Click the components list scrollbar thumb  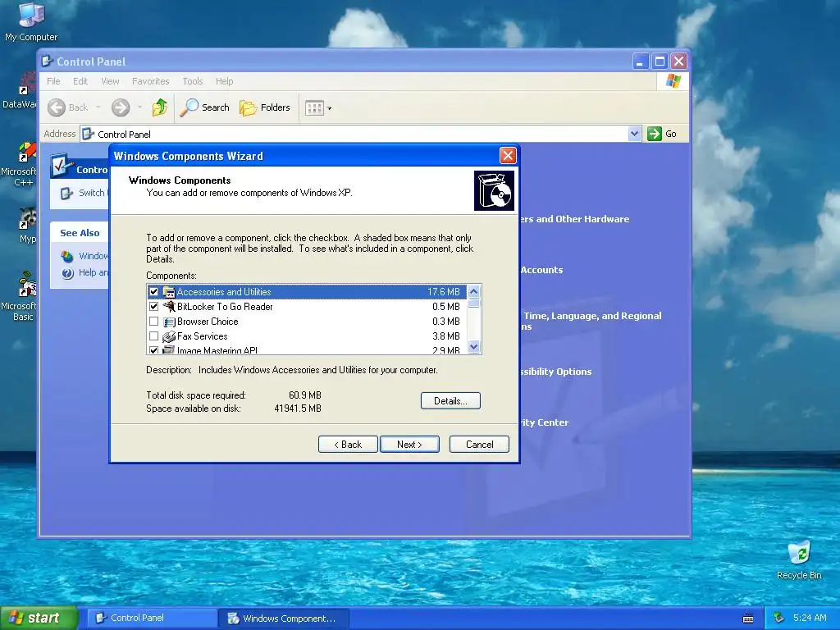pos(473,304)
